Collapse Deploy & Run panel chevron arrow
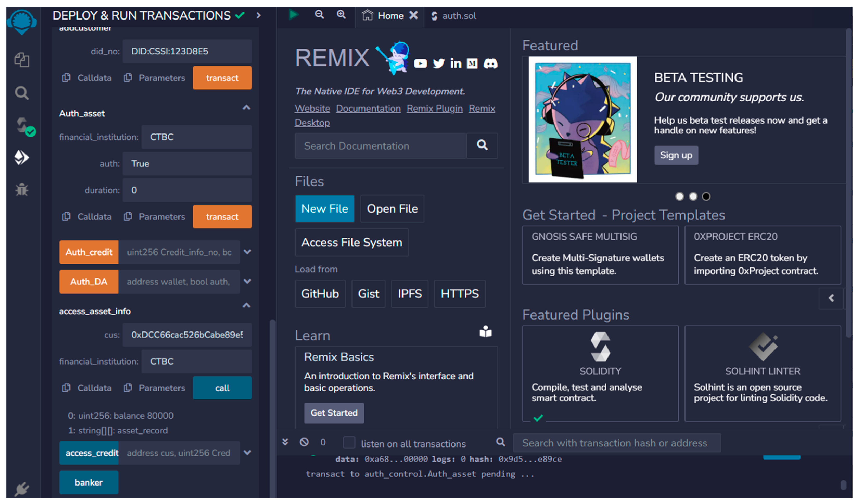 258,15
